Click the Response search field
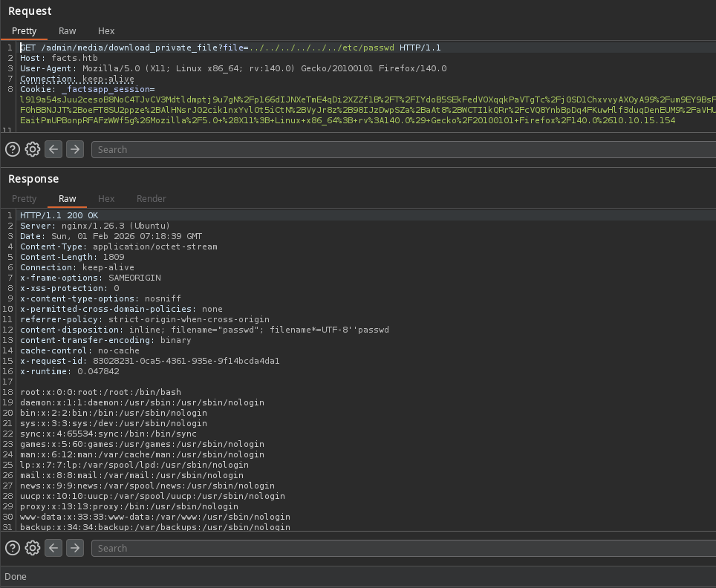The height and width of the screenshot is (588, 716). [x=403, y=548]
